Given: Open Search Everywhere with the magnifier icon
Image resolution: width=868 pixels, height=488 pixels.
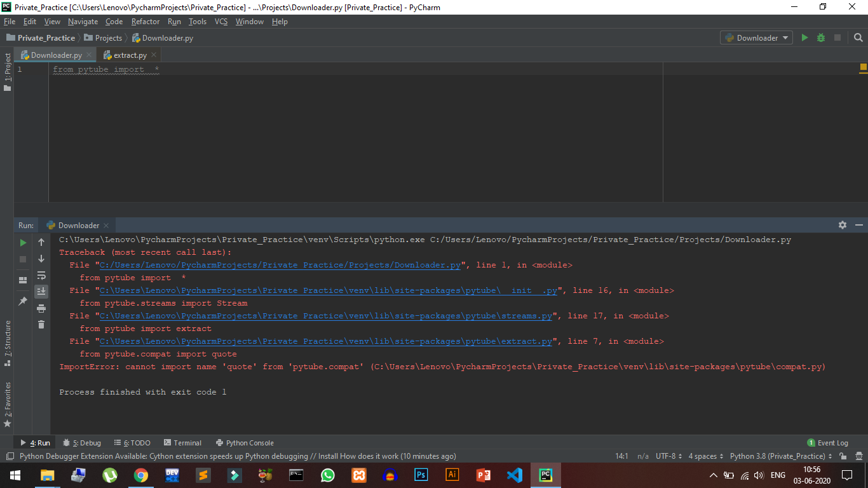Looking at the screenshot, I should pyautogui.click(x=858, y=37).
